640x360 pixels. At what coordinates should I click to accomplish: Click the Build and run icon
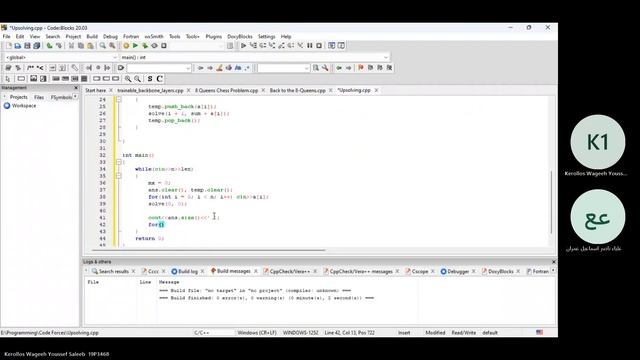pos(145,46)
